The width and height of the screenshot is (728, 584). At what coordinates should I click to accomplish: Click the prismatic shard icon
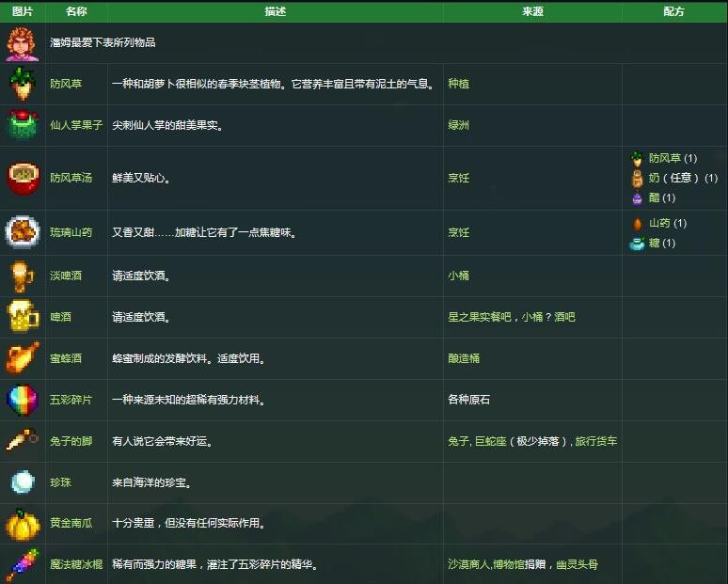tap(23, 400)
